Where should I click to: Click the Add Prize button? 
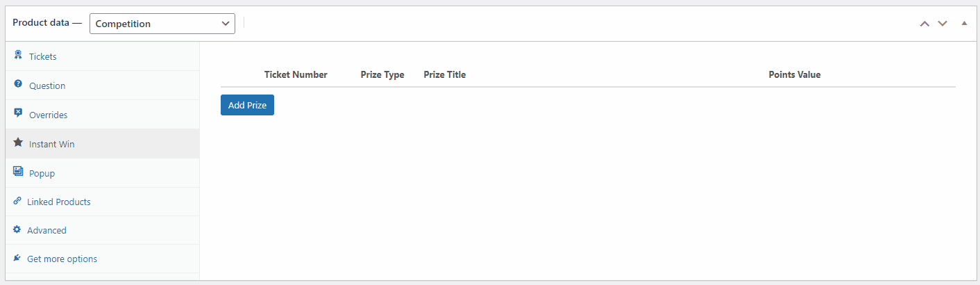tap(247, 105)
